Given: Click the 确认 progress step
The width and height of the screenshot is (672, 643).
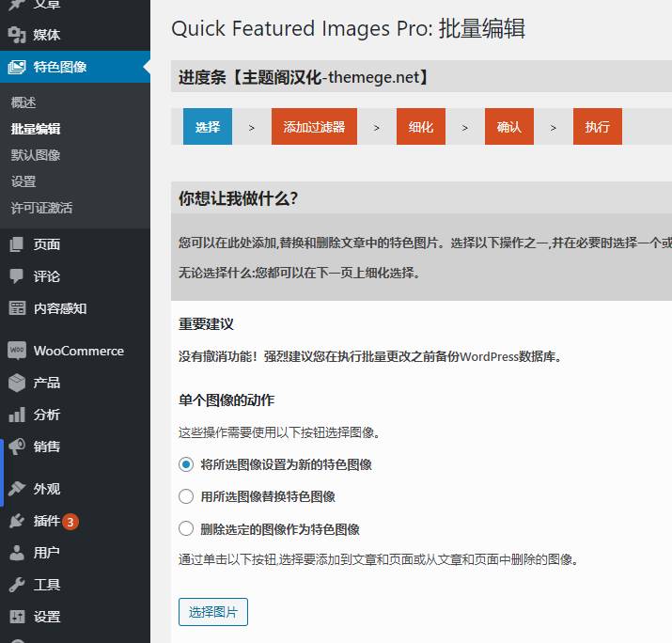Looking at the screenshot, I should point(509,127).
